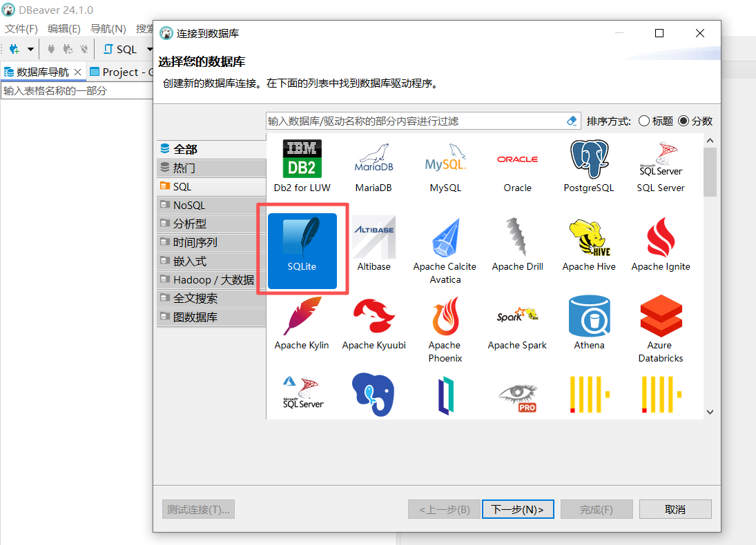Open the Hadoop / 大数据 category

[x=211, y=279]
